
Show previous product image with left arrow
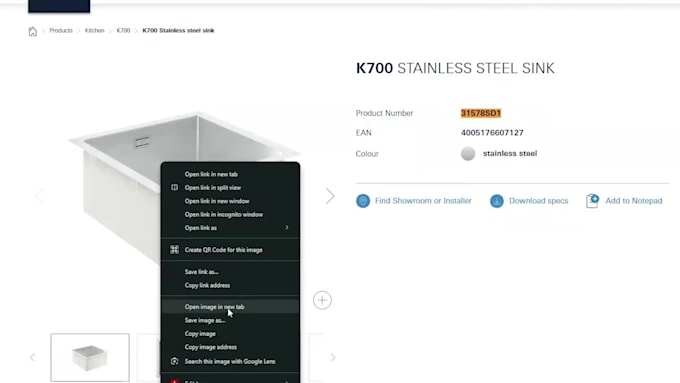tap(40, 196)
